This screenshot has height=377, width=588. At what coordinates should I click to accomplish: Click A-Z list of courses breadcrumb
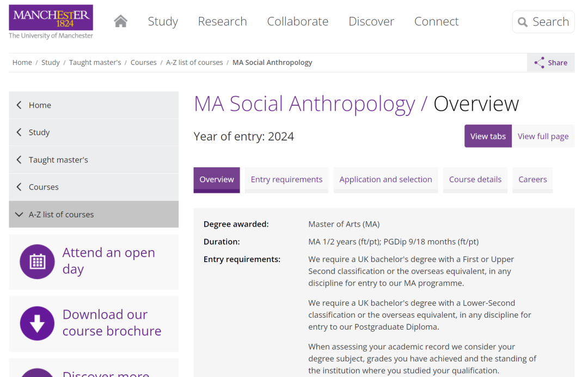[194, 62]
